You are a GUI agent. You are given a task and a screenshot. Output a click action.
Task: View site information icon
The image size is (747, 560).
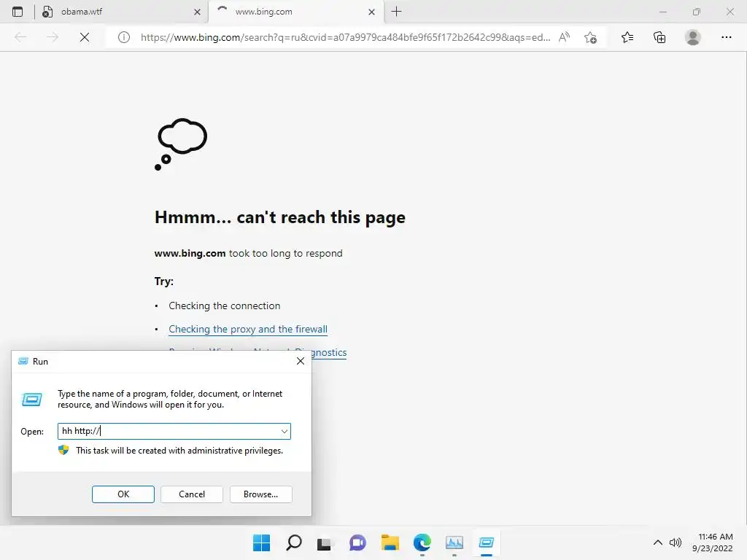[124, 37]
